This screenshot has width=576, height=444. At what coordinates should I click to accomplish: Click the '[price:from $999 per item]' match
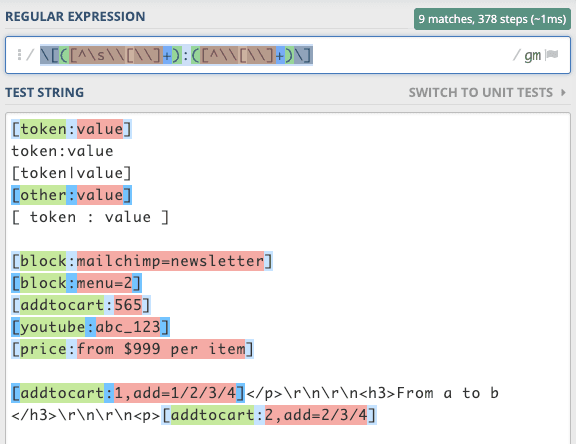(x=132, y=349)
